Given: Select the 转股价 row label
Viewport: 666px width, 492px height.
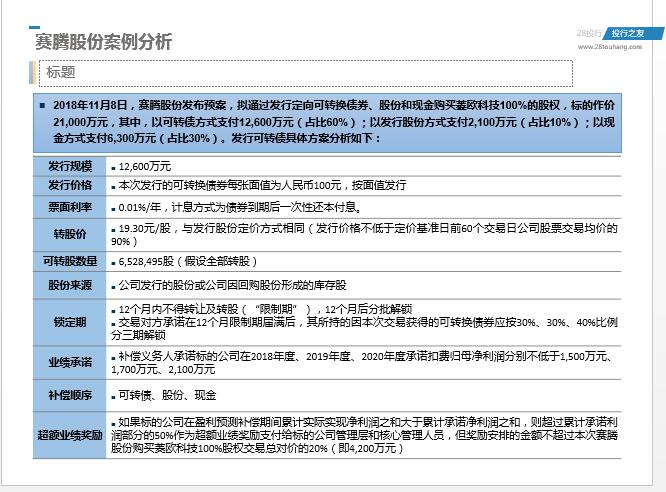Looking at the screenshot, I should 70,234.
